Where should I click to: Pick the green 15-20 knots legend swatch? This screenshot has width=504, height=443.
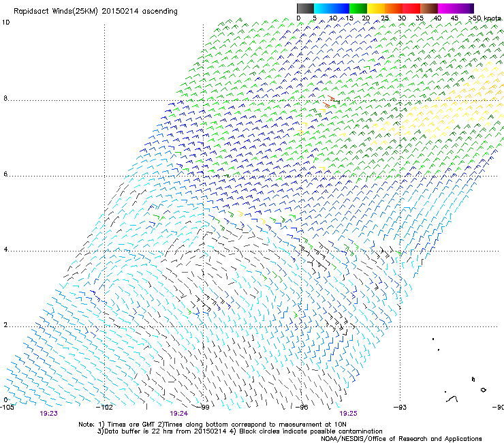click(x=358, y=8)
